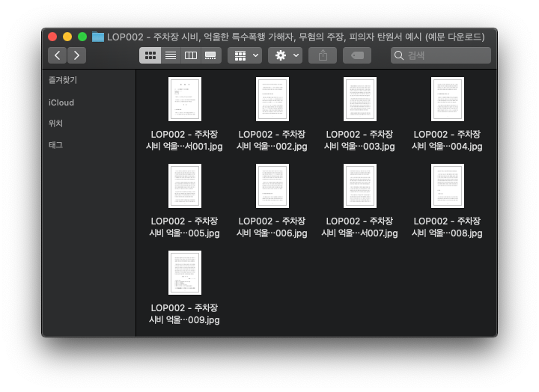Click file name '시비 억울…005.jpg'
This screenshot has width=539, height=392.
[x=184, y=233]
